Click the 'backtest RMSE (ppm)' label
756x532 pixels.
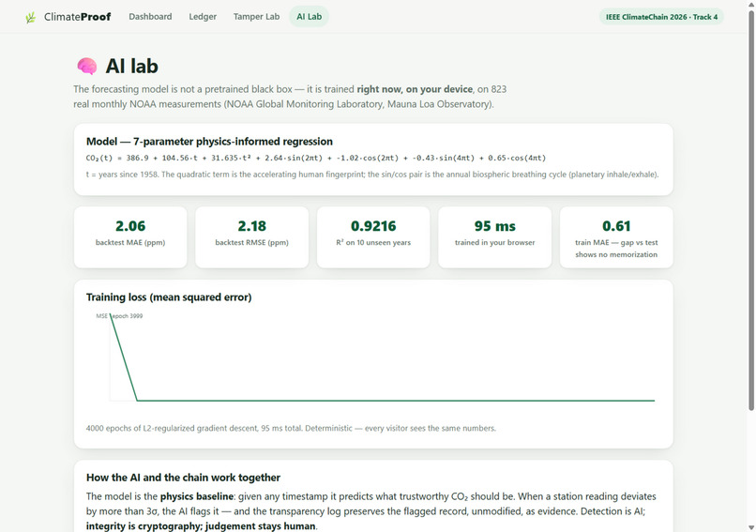pos(251,243)
